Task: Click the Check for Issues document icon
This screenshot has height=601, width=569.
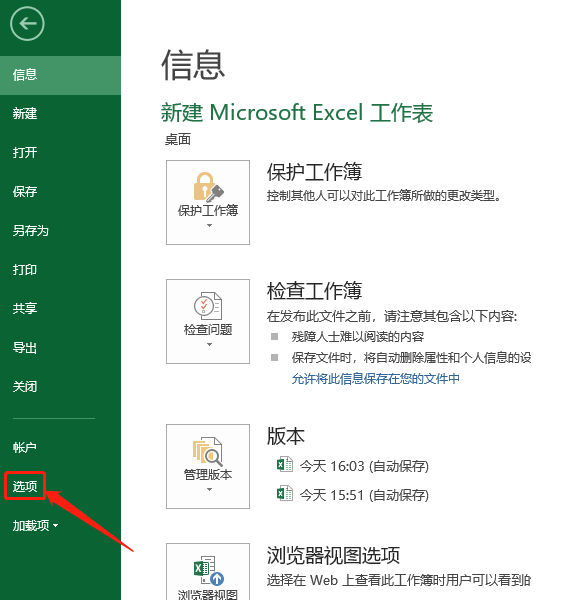Action: [x=208, y=306]
